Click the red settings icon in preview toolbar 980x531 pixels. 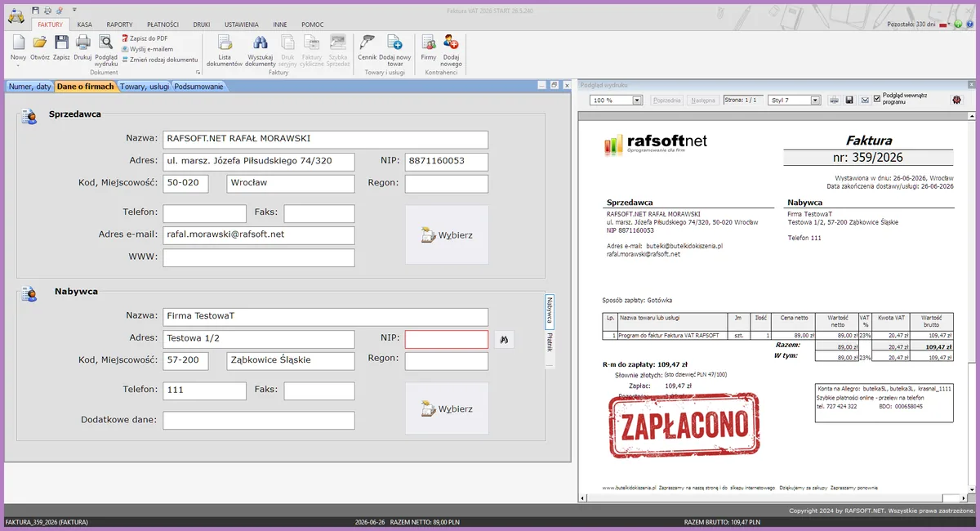956,100
